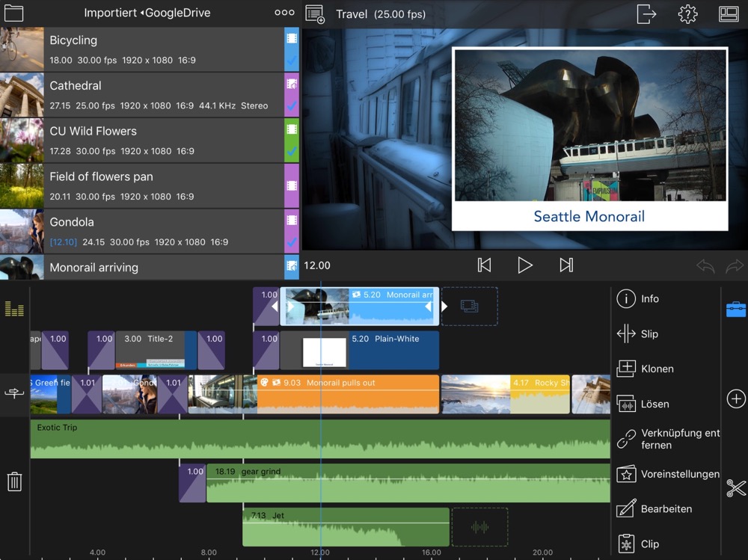The image size is (748, 560).
Task: Open the three-dot more options menu
Action: click(284, 13)
